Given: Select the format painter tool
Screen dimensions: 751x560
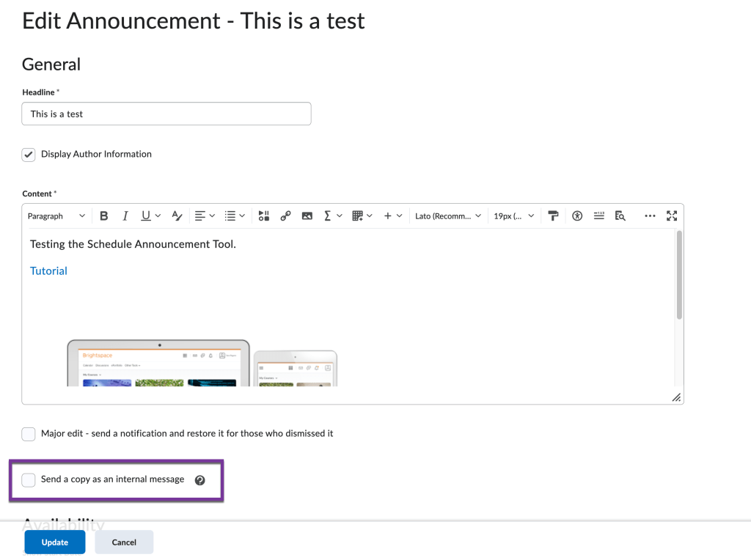Looking at the screenshot, I should point(554,216).
